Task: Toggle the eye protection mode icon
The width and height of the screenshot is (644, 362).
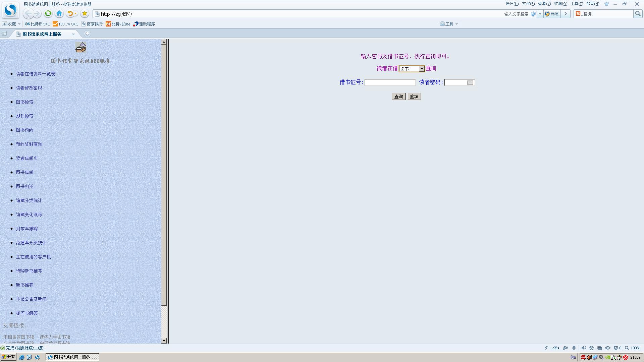Action: (x=607, y=348)
